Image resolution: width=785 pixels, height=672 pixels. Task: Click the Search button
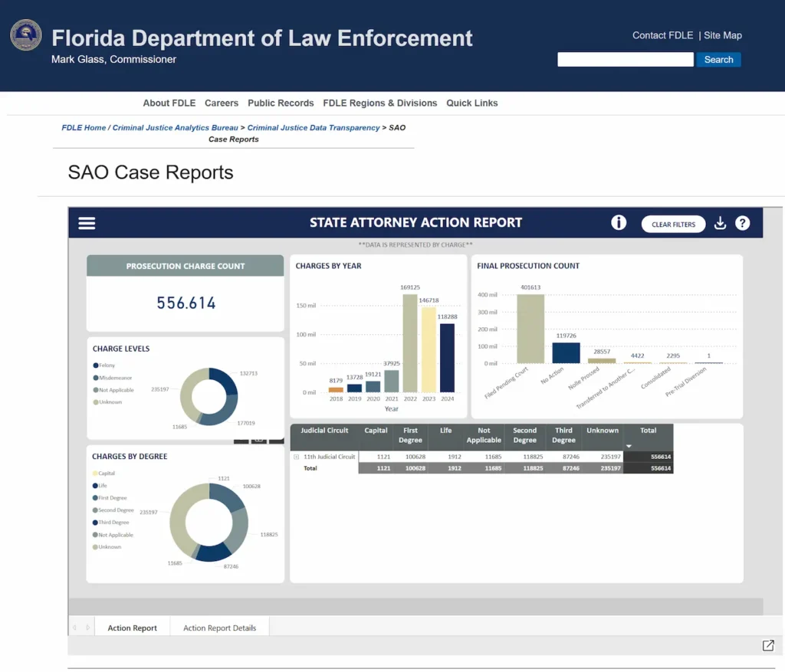(718, 60)
